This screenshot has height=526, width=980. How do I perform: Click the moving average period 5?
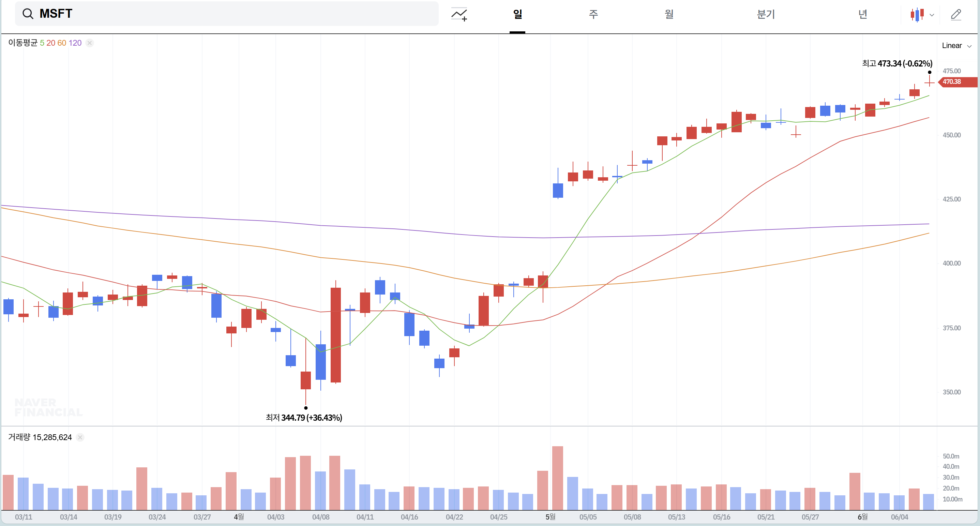click(42, 43)
